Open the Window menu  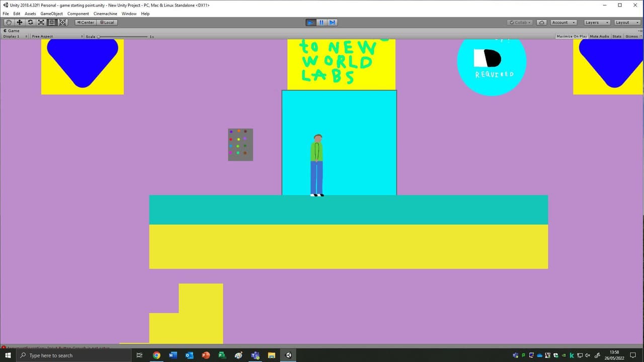(x=129, y=14)
